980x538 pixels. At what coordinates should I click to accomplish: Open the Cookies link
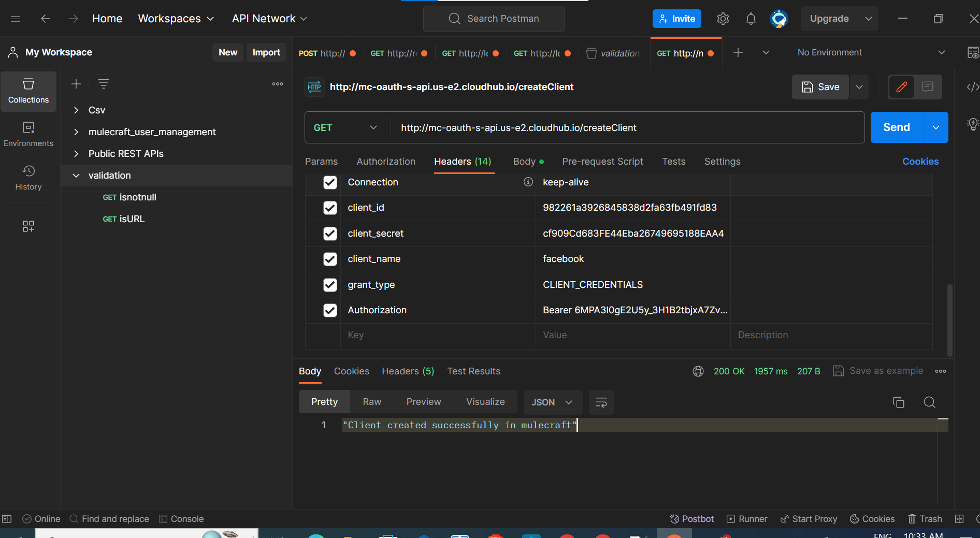pyautogui.click(x=920, y=162)
